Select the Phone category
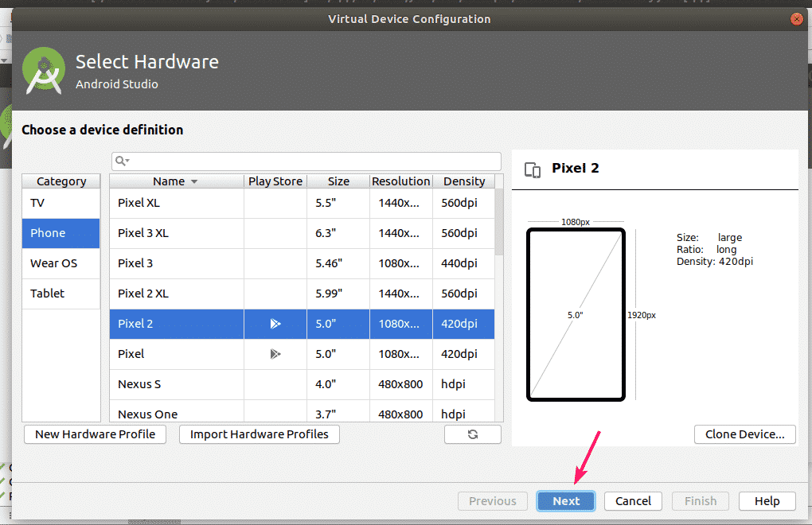 61,233
